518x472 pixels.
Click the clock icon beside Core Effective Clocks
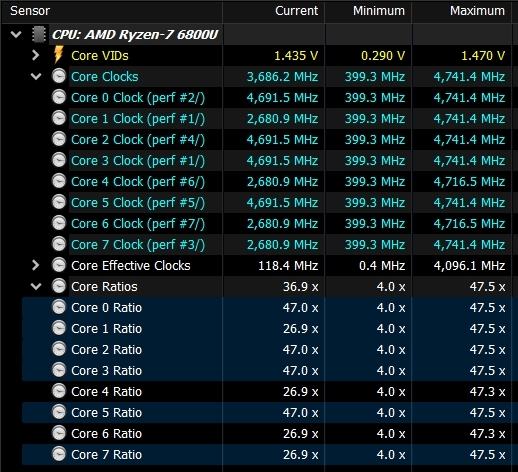pyautogui.click(x=59, y=265)
